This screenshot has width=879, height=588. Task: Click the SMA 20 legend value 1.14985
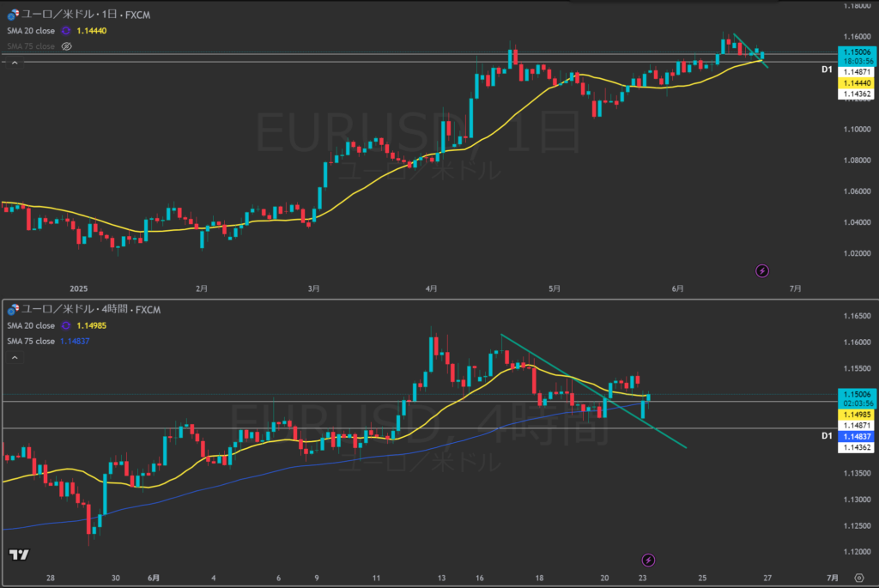91,325
